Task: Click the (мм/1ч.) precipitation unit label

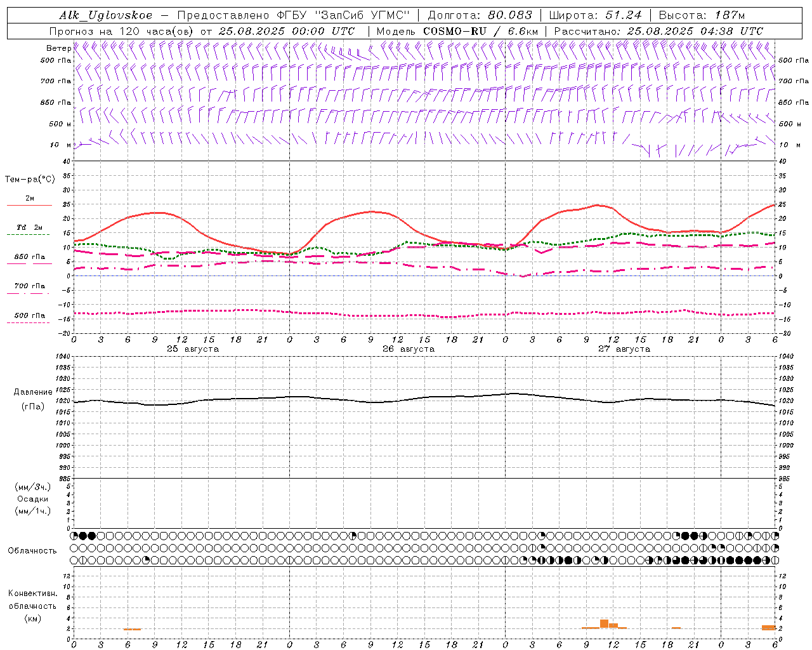Action: (x=32, y=511)
